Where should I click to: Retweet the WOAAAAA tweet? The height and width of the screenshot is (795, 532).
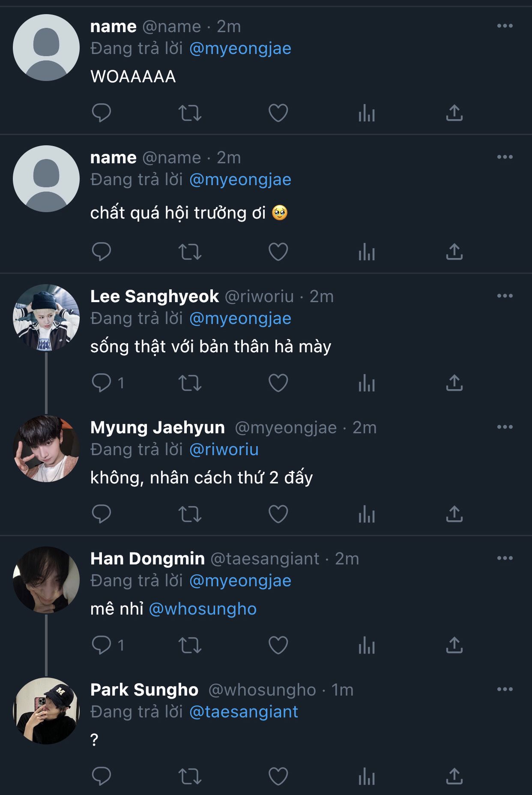pos(190,113)
